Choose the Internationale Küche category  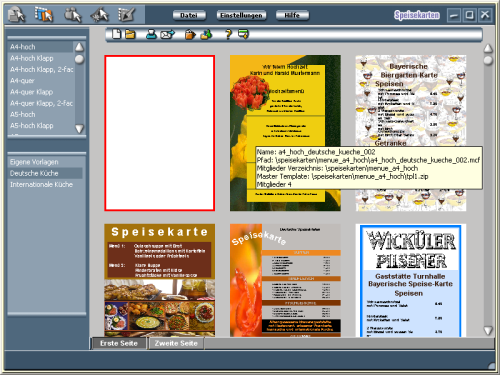coord(41,185)
